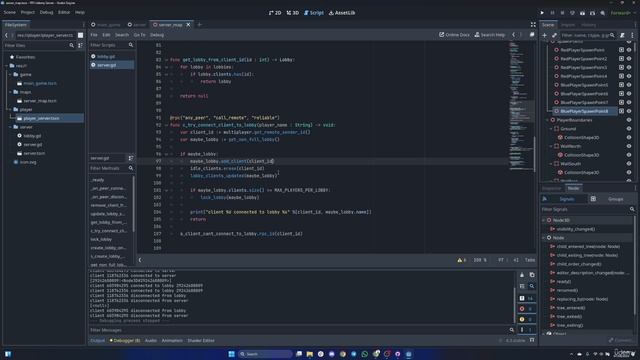Image resolution: width=640 pixels, height=360 pixels.
Task: Open the Scene menu
Action: pyautogui.click(x=9, y=13)
